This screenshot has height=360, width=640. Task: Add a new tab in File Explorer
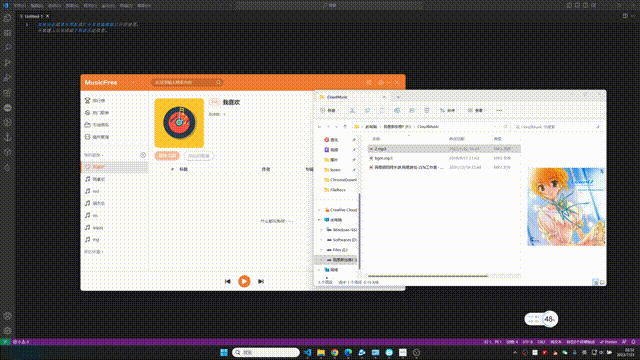tap(398, 97)
